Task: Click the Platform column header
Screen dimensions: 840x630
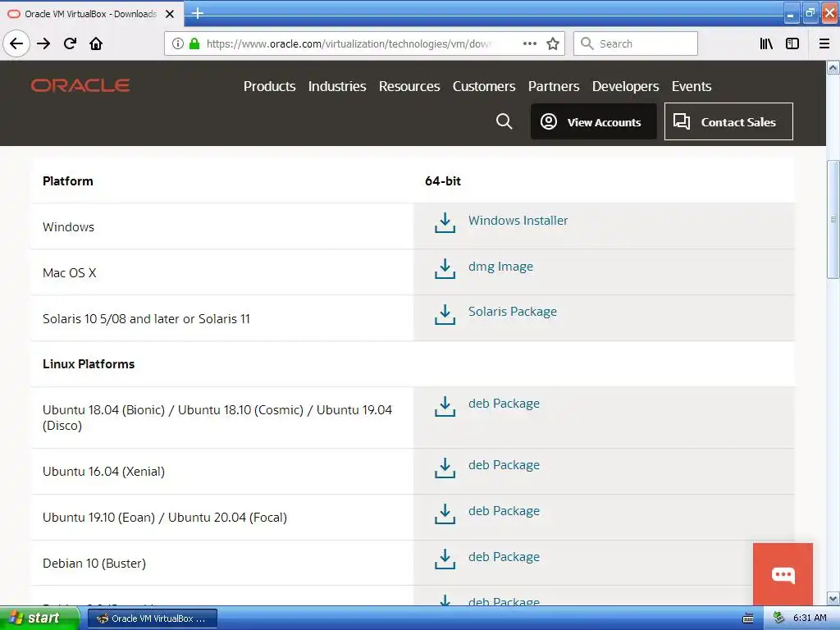Action: pos(68,181)
